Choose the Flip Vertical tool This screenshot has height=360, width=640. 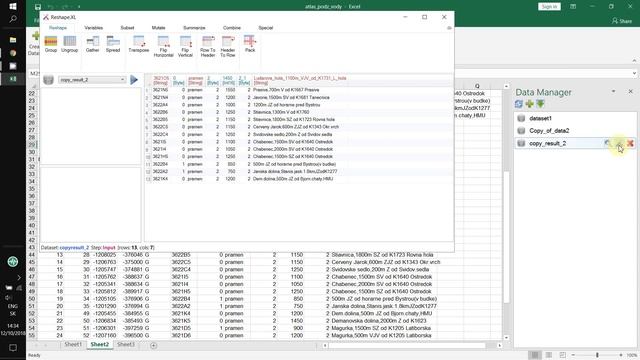tap(185, 46)
